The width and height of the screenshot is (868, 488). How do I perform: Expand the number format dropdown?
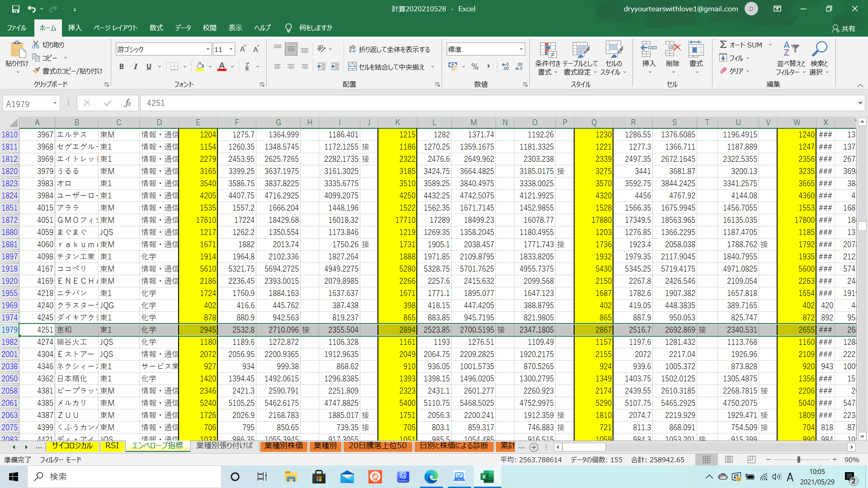point(521,49)
